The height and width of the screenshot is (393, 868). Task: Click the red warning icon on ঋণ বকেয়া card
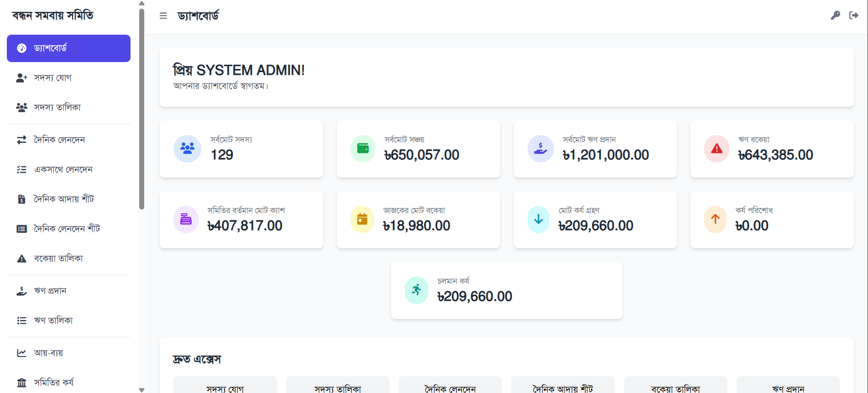click(x=716, y=149)
